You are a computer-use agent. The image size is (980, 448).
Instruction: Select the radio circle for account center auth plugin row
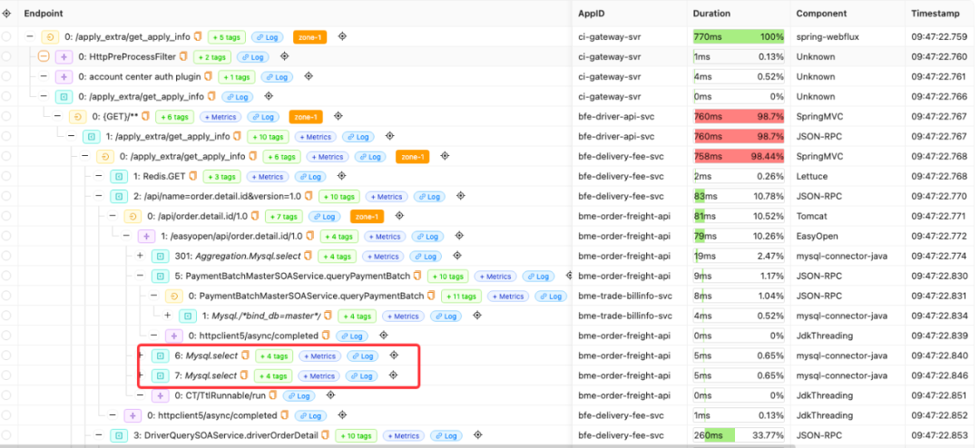[6, 76]
